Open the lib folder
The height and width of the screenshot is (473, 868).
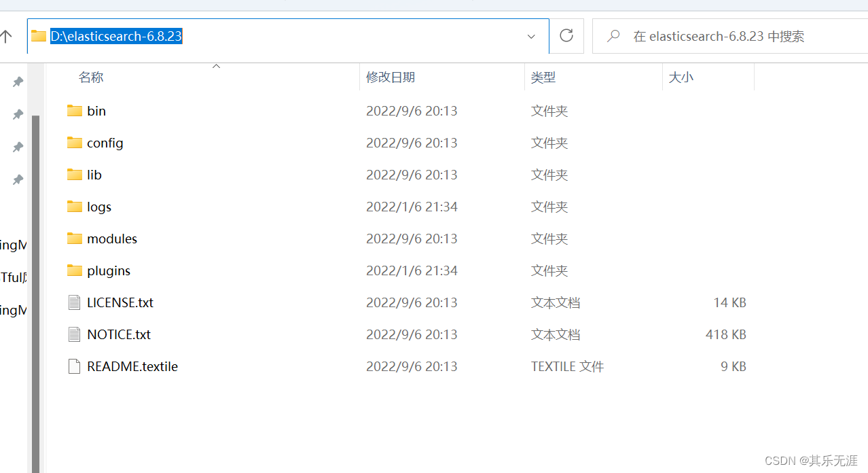[93, 175]
